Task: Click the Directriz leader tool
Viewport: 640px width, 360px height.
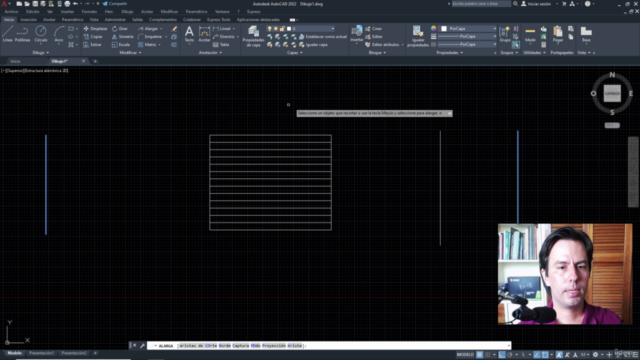Action: click(x=224, y=37)
